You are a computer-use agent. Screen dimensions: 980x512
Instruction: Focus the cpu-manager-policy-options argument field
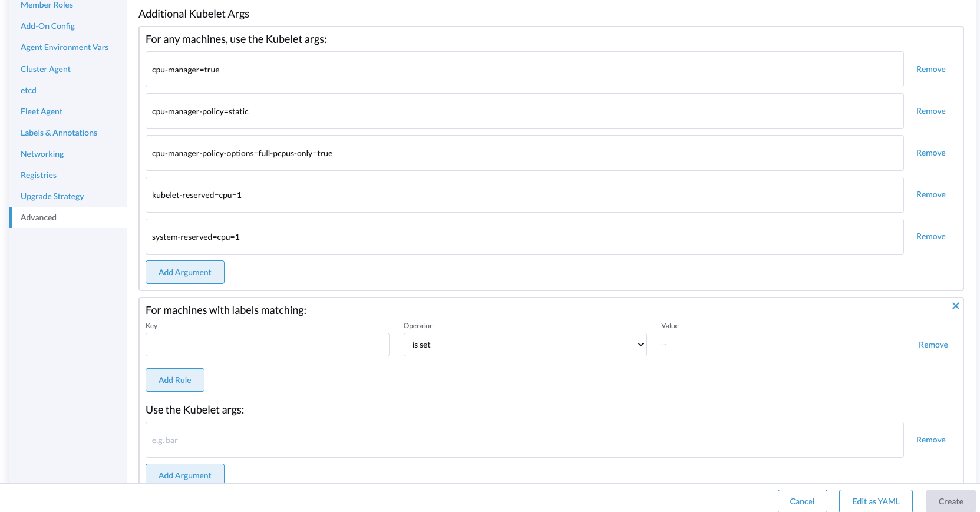(524, 153)
